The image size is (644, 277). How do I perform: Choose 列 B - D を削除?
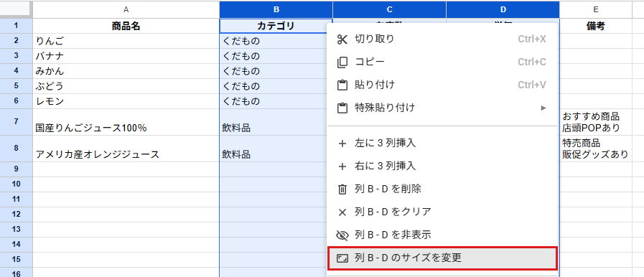pos(442,189)
